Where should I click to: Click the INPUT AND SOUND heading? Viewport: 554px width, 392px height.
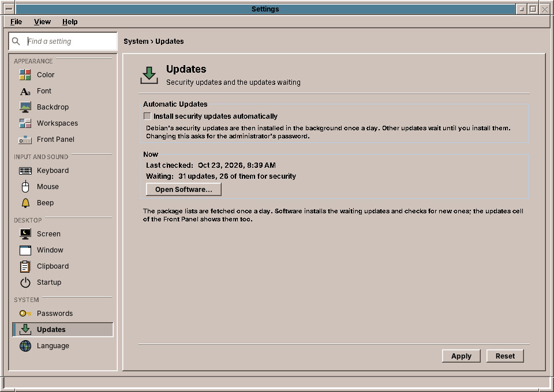coord(41,157)
